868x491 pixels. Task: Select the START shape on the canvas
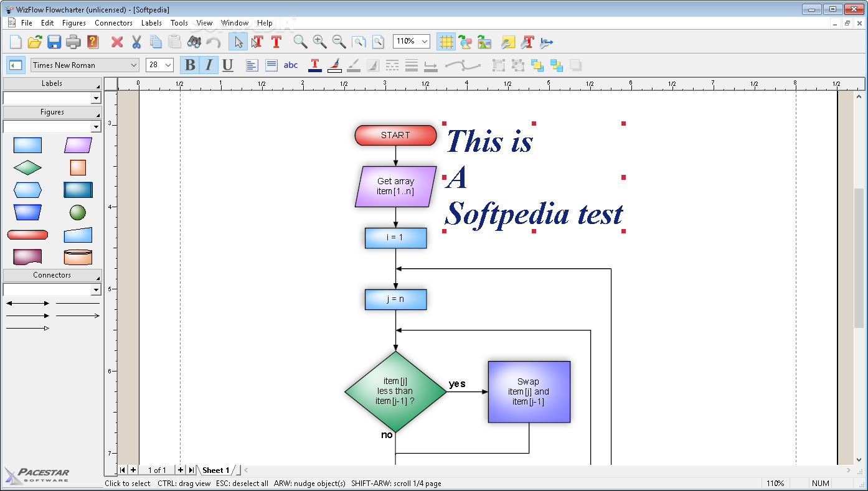point(395,135)
